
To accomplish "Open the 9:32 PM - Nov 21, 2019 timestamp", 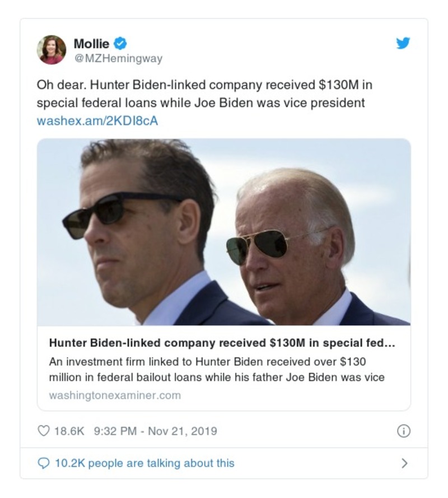I will (156, 431).
